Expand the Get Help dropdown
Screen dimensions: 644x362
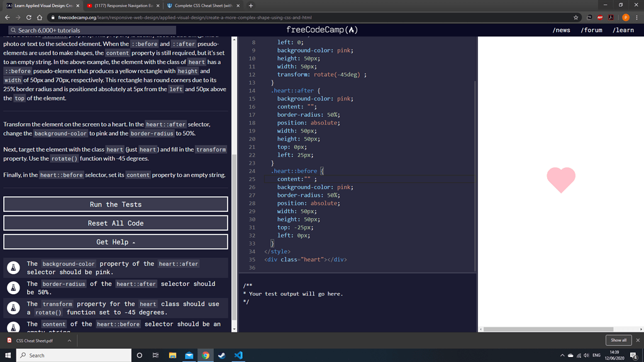(x=115, y=241)
